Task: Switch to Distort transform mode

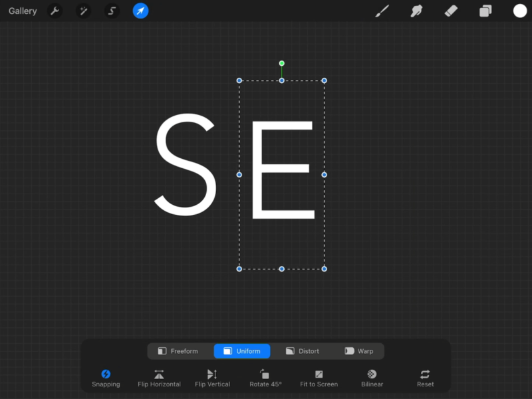Action: coord(303,350)
